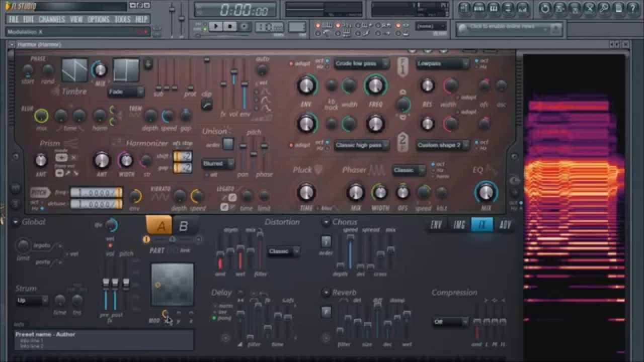Select the Delay inv mode

tap(221, 311)
